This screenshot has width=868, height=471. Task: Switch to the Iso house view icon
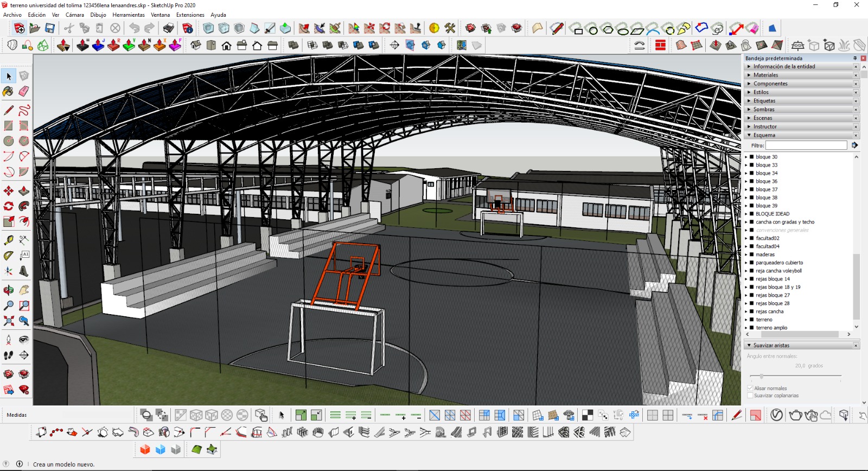click(196, 46)
